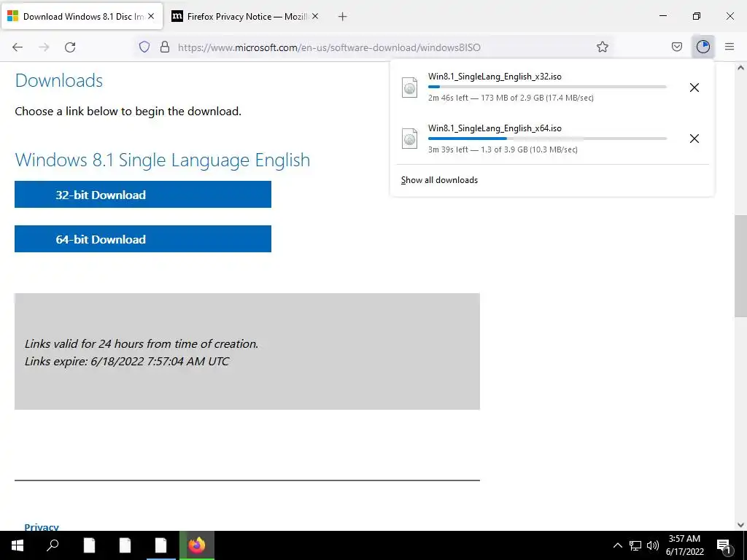Click the x32.iso download progress bar
Viewport: 747px width, 560px height.
pos(547,87)
